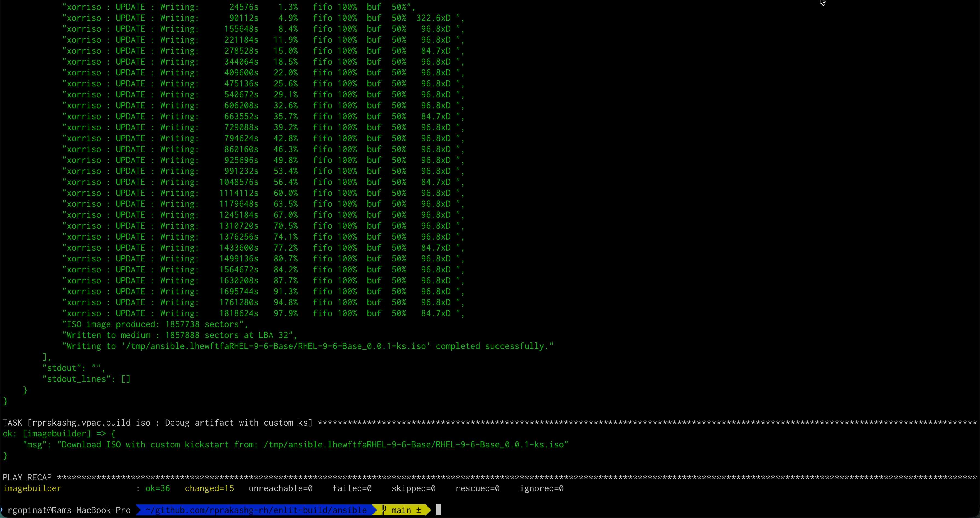Click ISO image produced 1857738 sectors line
The image size is (980, 518).
pos(155,324)
